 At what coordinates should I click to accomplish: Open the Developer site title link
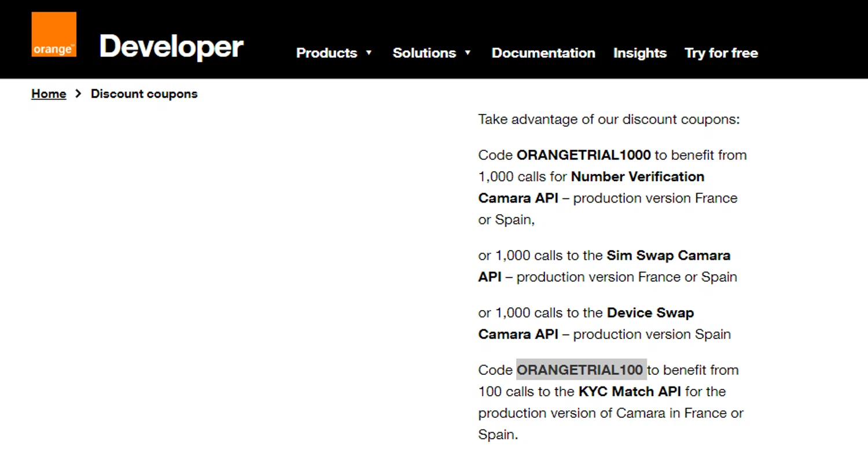171,46
